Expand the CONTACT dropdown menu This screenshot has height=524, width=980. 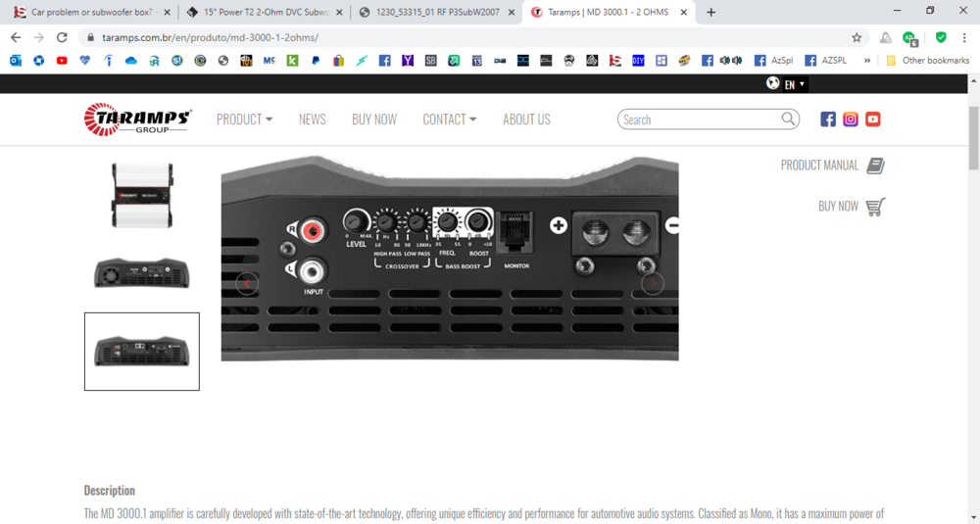pos(450,119)
